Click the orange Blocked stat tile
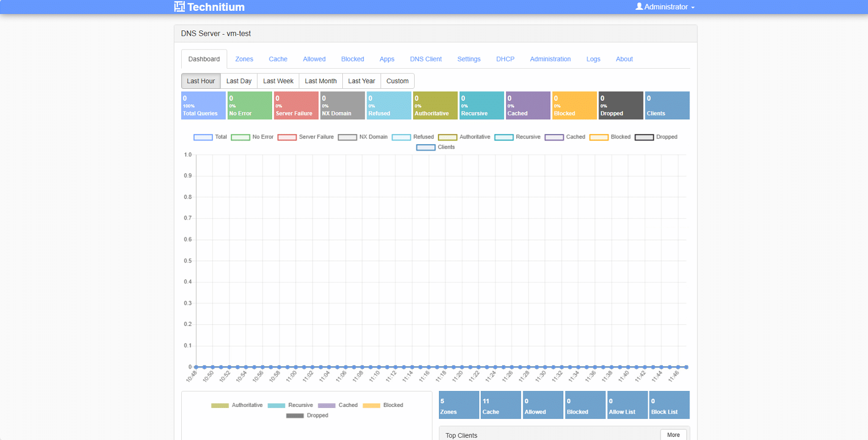This screenshot has height=440, width=868. click(x=574, y=105)
